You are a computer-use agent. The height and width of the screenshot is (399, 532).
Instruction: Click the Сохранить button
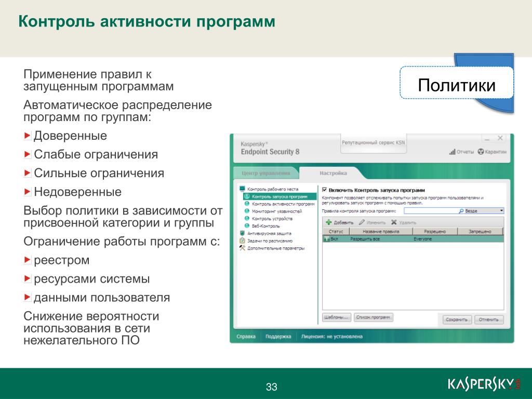tap(457, 320)
